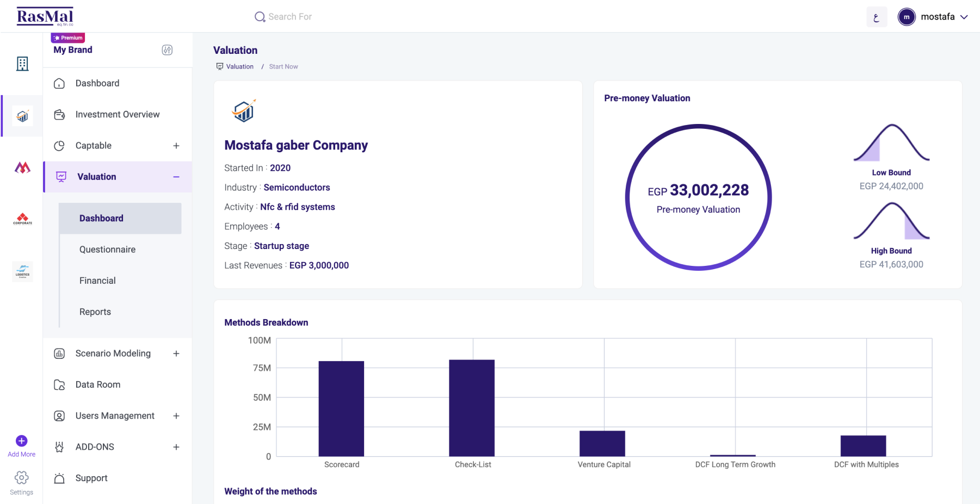Click the EGP 41,603,000 high bound value
Viewport: 980px width, 504px height.
coord(891,265)
